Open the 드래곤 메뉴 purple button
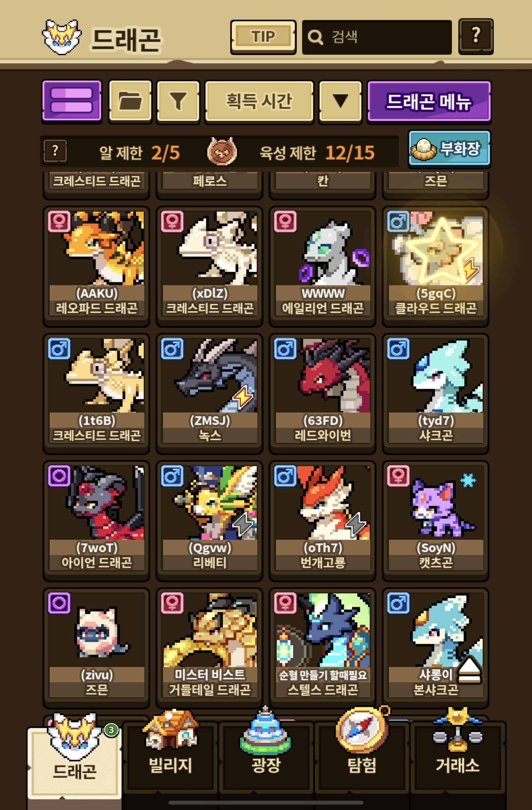This screenshot has width=532, height=810. click(x=429, y=102)
